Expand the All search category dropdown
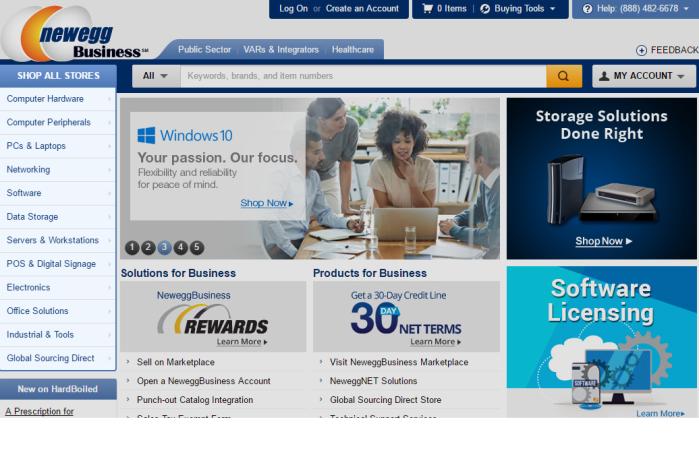699x465 pixels. pyautogui.click(x=156, y=76)
